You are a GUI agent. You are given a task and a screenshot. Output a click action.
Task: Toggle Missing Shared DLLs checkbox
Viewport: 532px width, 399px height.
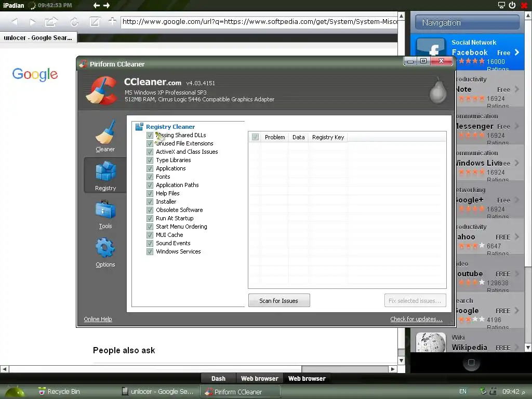pyautogui.click(x=150, y=135)
